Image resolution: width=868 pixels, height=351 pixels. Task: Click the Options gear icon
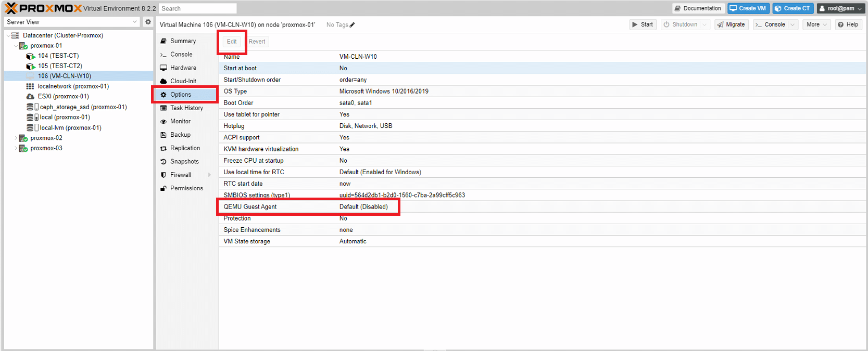(x=163, y=95)
